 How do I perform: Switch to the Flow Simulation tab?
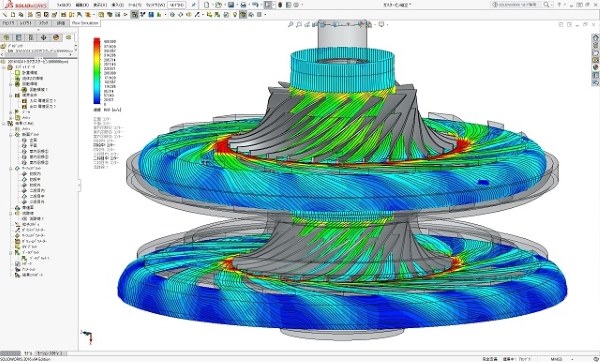tap(85, 23)
